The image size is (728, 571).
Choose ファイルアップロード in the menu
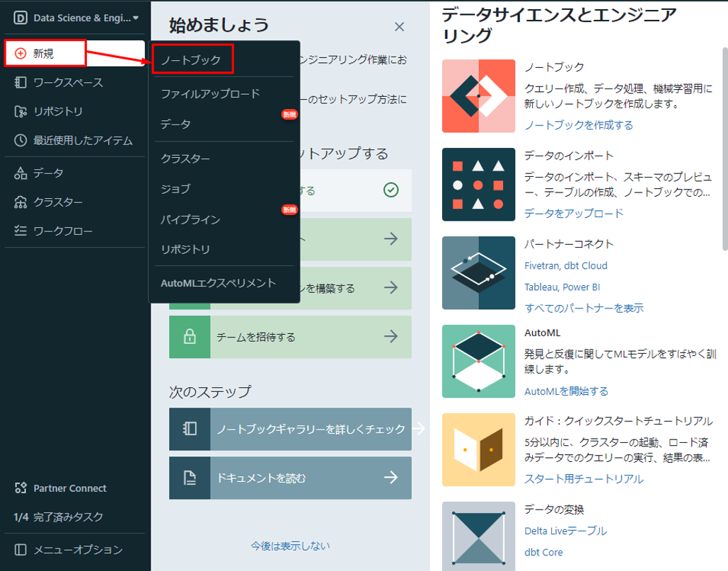click(210, 93)
